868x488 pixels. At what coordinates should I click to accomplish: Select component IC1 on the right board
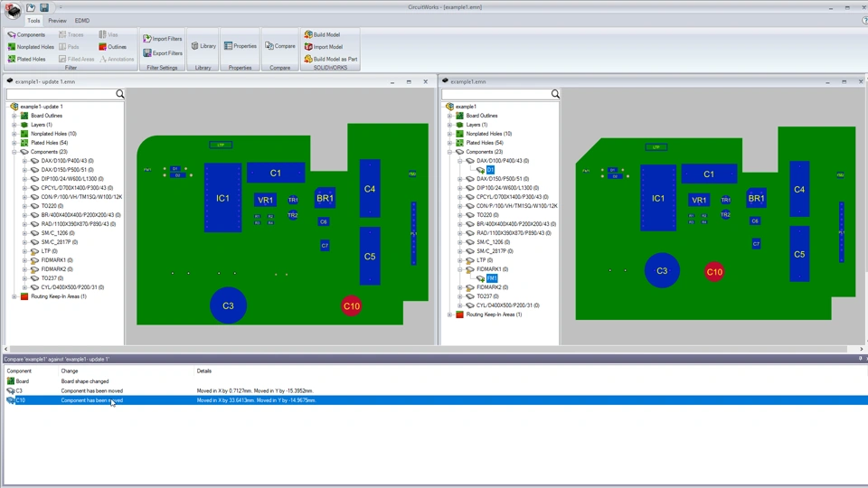tap(658, 198)
